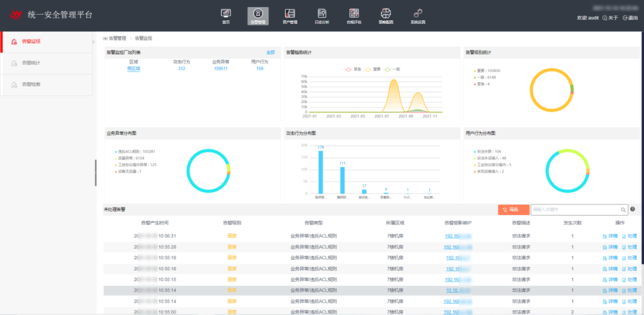Open the 日志分析 log analysis nav icon
This screenshot has width=644, height=315.
coord(322,13)
